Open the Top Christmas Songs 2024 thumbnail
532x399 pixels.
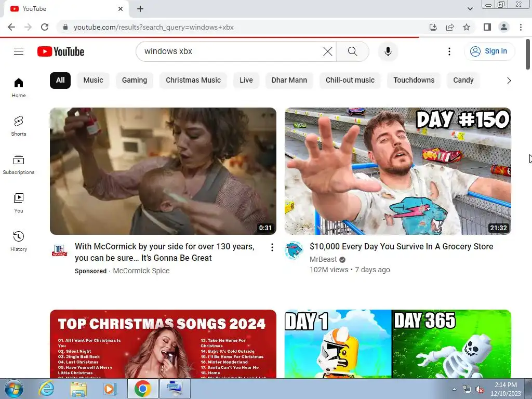163,344
